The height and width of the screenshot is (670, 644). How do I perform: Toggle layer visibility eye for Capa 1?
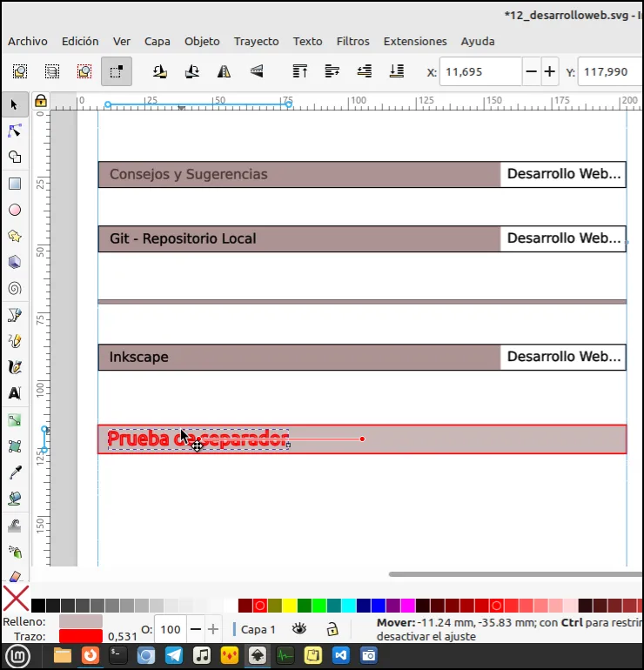pyautogui.click(x=299, y=629)
